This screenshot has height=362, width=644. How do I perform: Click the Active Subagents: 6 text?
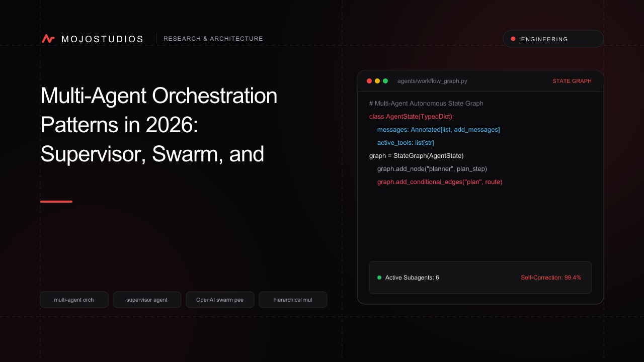point(412,278)
